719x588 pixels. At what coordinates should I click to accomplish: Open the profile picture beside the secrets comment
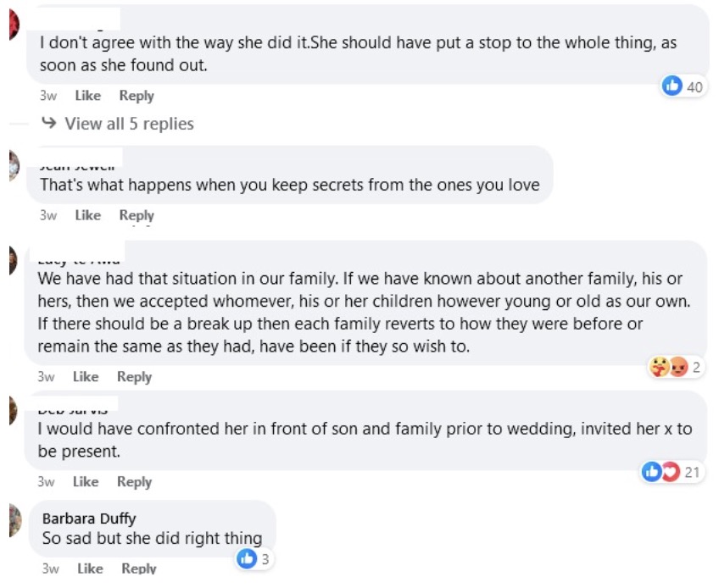pos(10,165)
